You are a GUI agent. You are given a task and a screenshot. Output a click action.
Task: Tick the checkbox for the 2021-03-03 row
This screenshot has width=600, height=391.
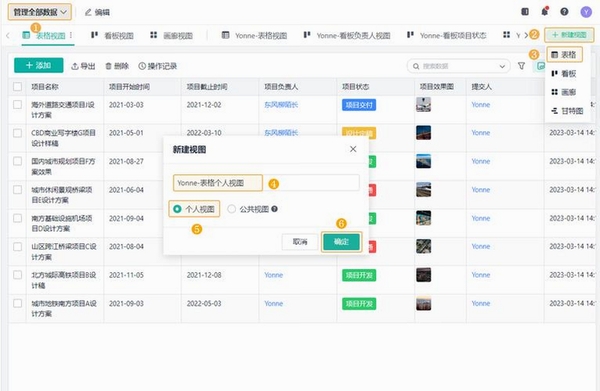(17, 104)
